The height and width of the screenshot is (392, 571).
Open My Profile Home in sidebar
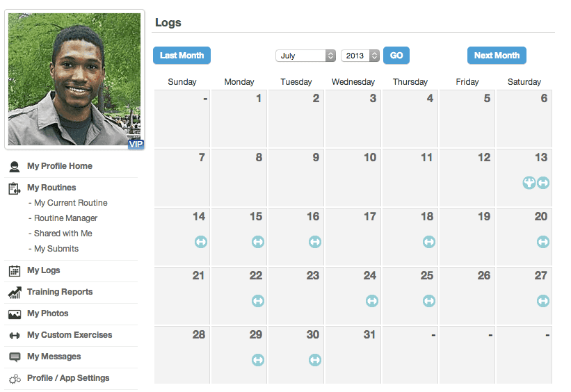[x=59, y=166]
